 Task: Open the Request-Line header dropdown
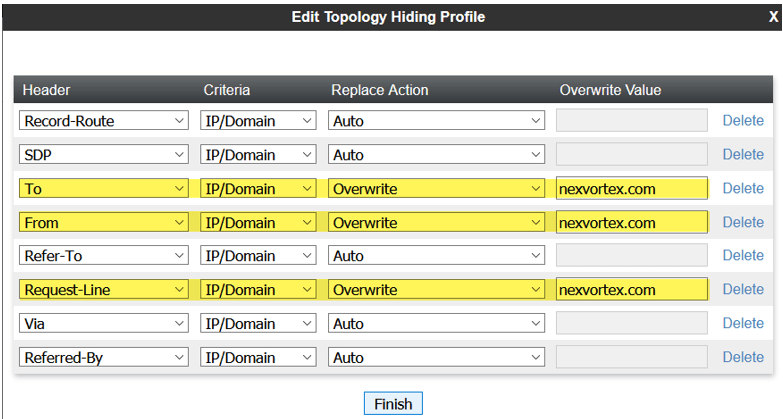104,290
